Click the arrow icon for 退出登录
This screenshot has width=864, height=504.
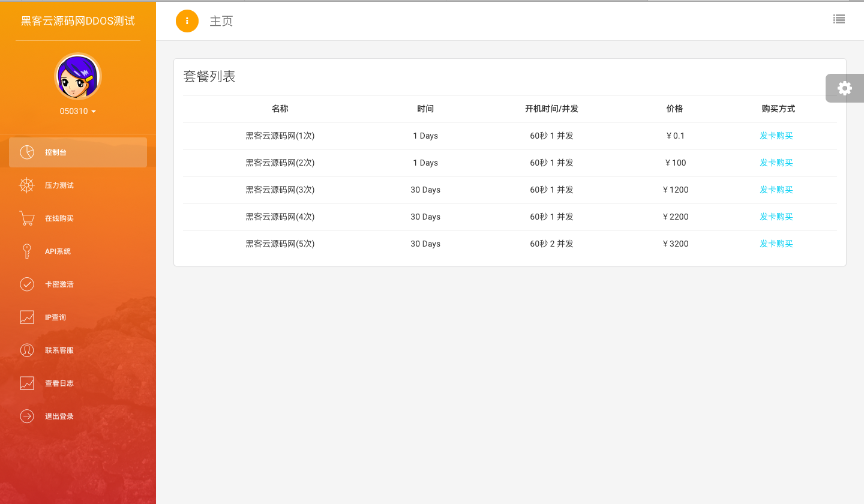click(x=27, y=416)
